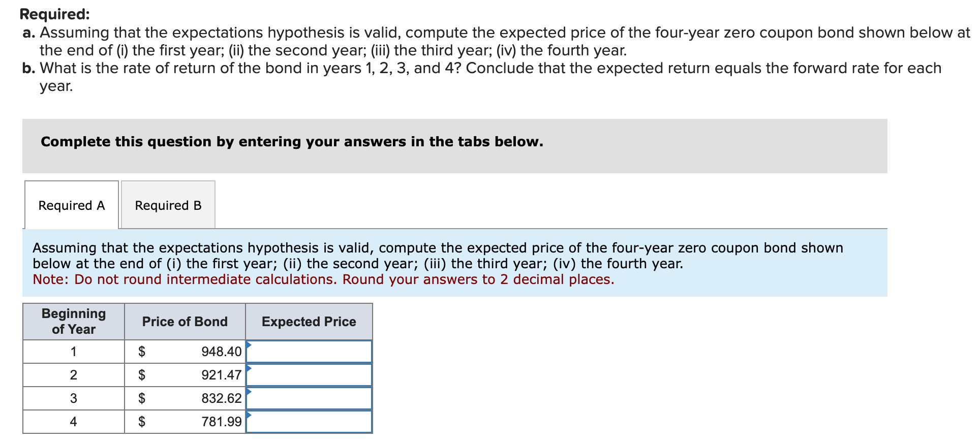Click the Expected Price input for year 4
980x443 pixels.
tap(309, 422)
